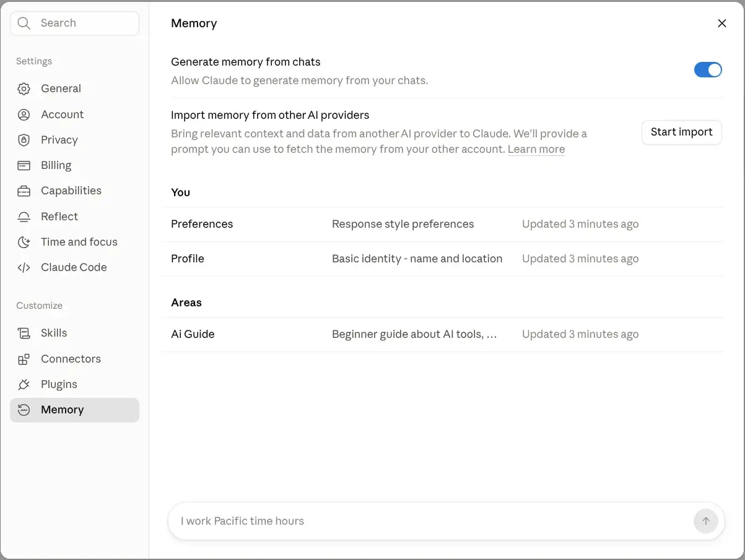
Task: Click 'Beginner guide about AI tools' description
Action: pos(414,334)
